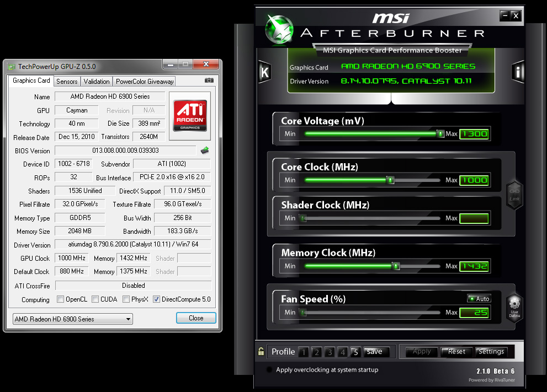Click the Afterburner Driver Version readout

(x=406, y=81)
